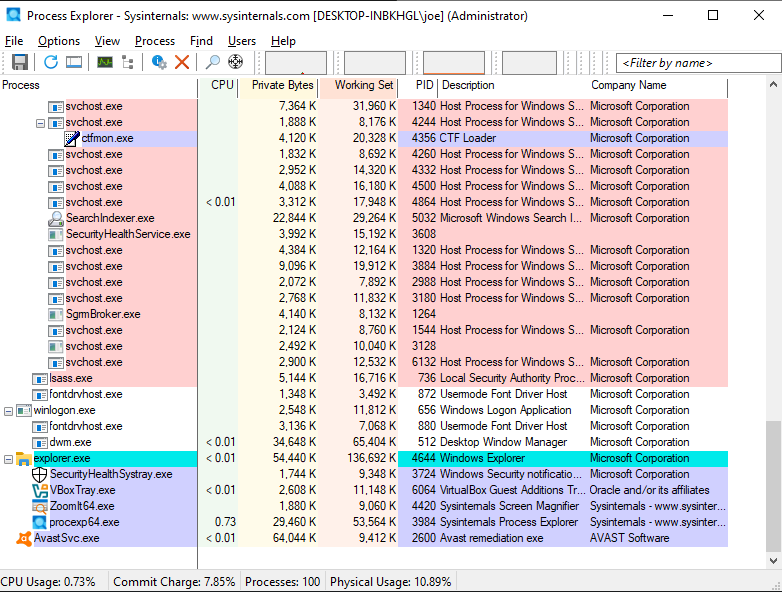Click the lsass.exe process icon
782x592 pixels.
[39, 379]
